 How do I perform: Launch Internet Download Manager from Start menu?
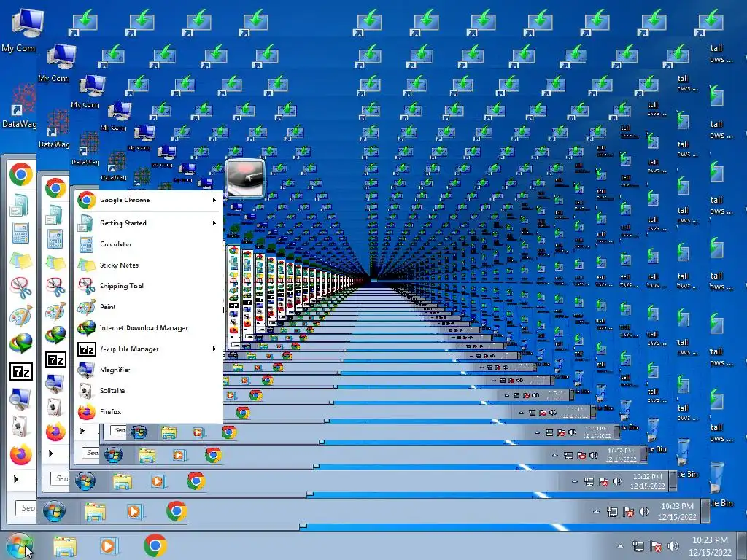(147, 327)
